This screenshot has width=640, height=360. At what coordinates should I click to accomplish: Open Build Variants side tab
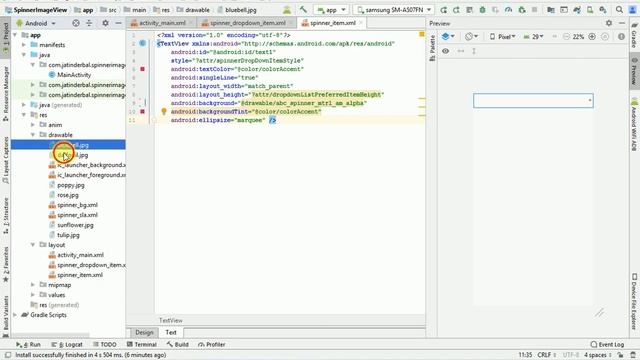pyautogui.click(x=5, y=316)
